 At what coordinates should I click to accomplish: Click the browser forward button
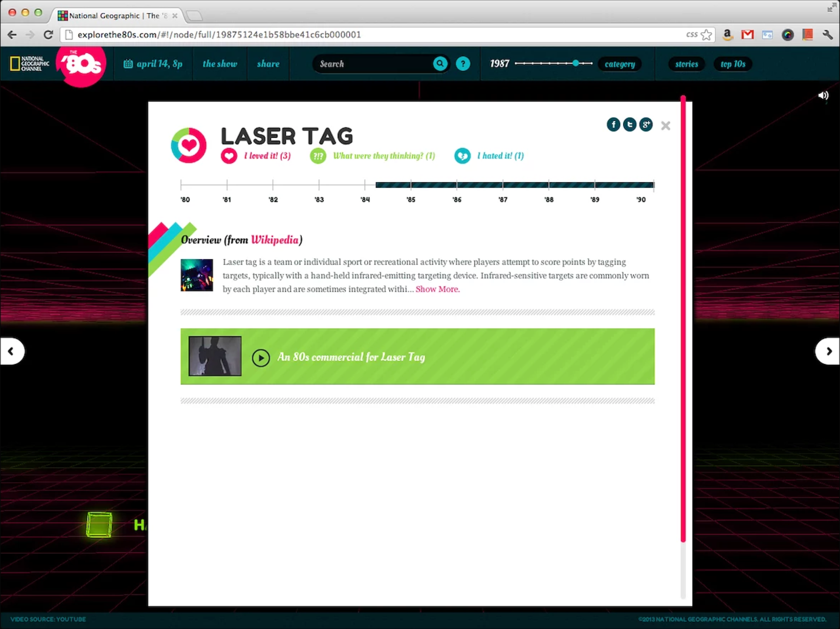(30, 35)
